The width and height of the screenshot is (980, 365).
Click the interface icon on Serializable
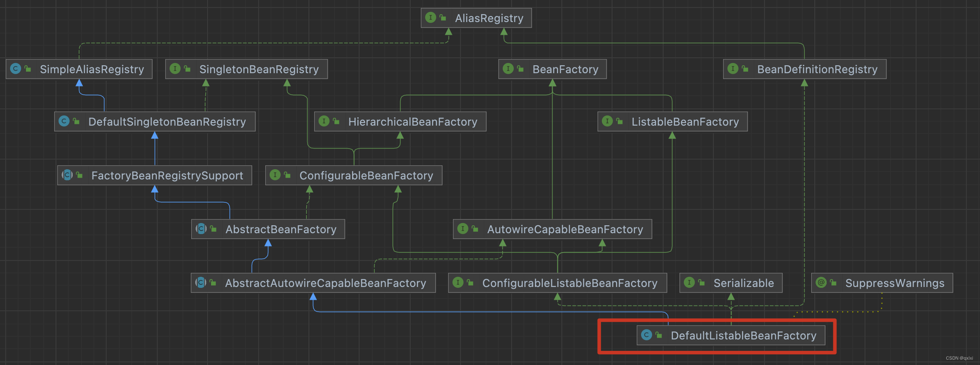(x=689, y=283)
